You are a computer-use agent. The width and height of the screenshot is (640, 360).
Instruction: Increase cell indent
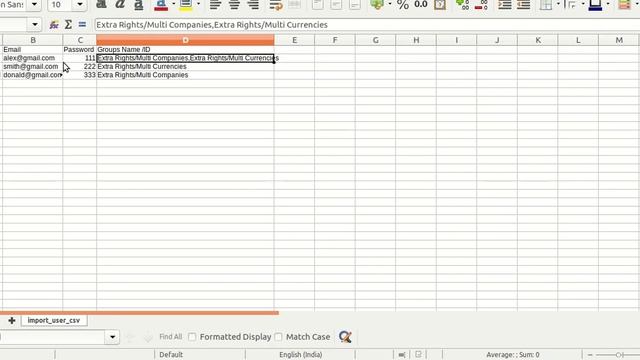[504, 5]
